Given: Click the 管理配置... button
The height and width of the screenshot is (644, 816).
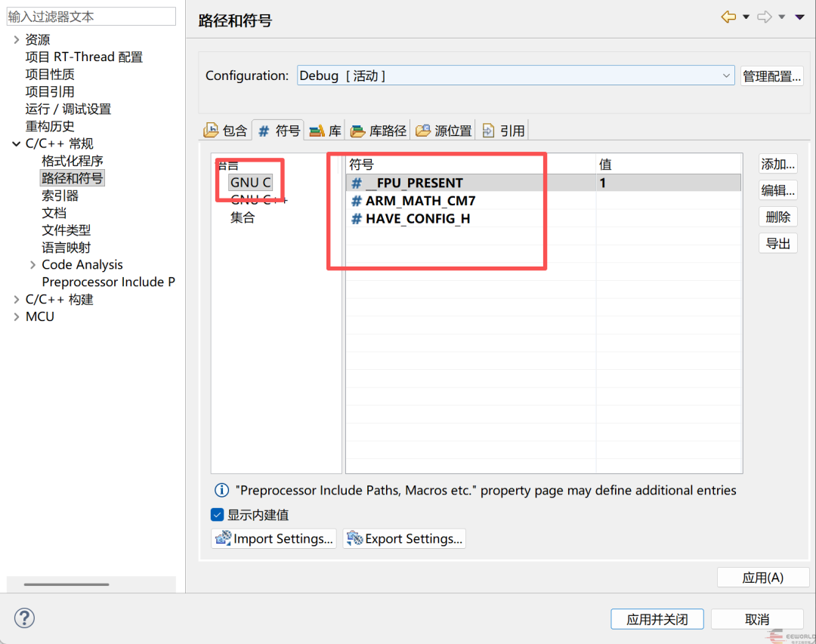Looking at the screenshot, I should click(x=771, y=76).
